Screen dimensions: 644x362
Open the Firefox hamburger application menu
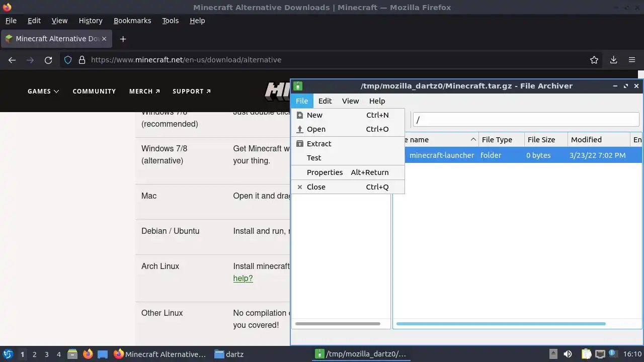(x=632, y=60)
